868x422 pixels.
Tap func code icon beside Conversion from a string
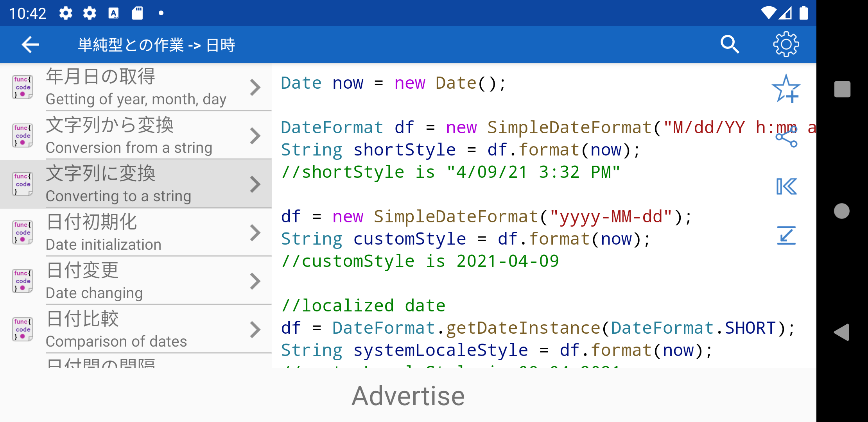(23, 136)
